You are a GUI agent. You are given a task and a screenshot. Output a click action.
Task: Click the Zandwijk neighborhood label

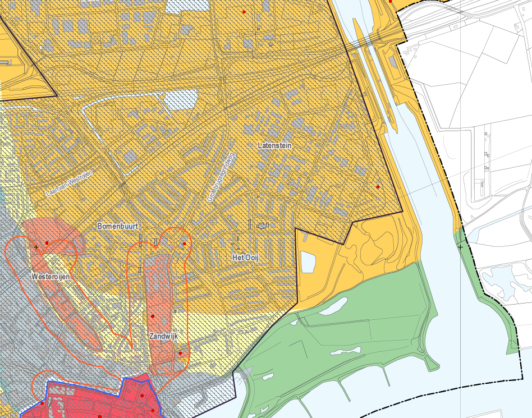163,336
